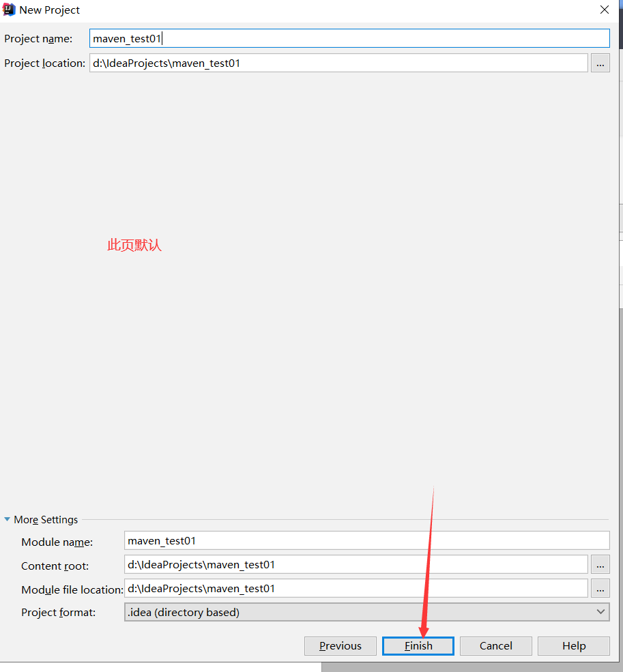623x672 pixels.
Task: Close the New Project window
Action: (x=605, y=10)
